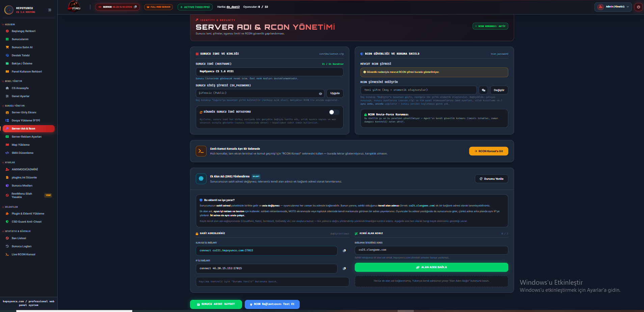644x312 pixels.
Task: Enable Dinamik Sunucu İsmi Rotasyonu switch
Action: (334, 112)
